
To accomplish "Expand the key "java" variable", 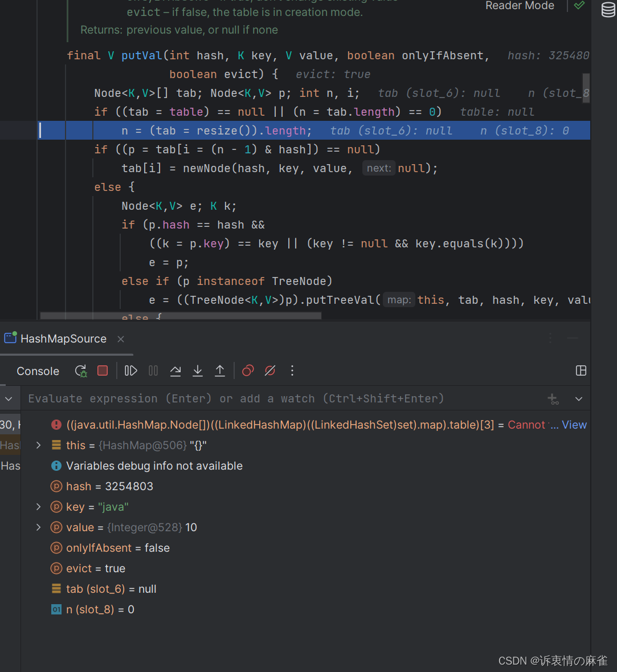I will tap(39, 507).
